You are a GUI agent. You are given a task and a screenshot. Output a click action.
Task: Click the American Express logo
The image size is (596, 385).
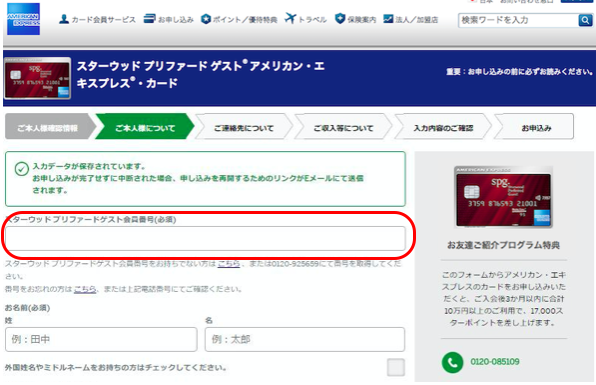coord(23,19)
